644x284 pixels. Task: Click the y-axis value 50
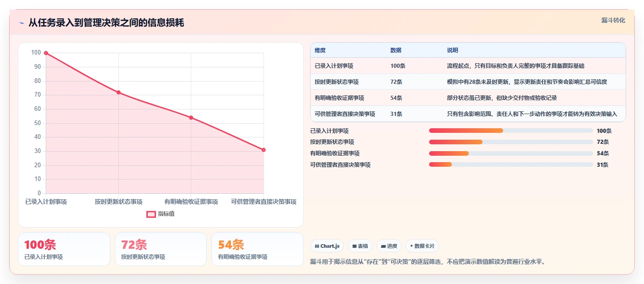38,123
